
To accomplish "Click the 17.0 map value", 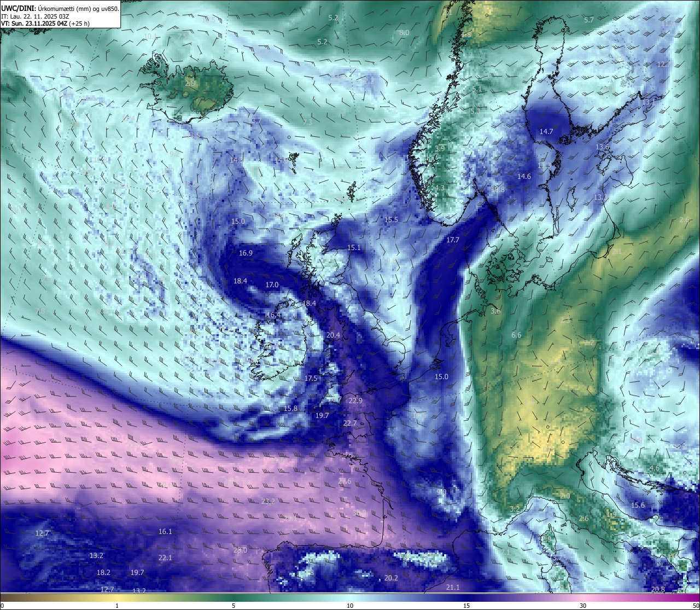I will pyautogui.click(x=272, y=284).
